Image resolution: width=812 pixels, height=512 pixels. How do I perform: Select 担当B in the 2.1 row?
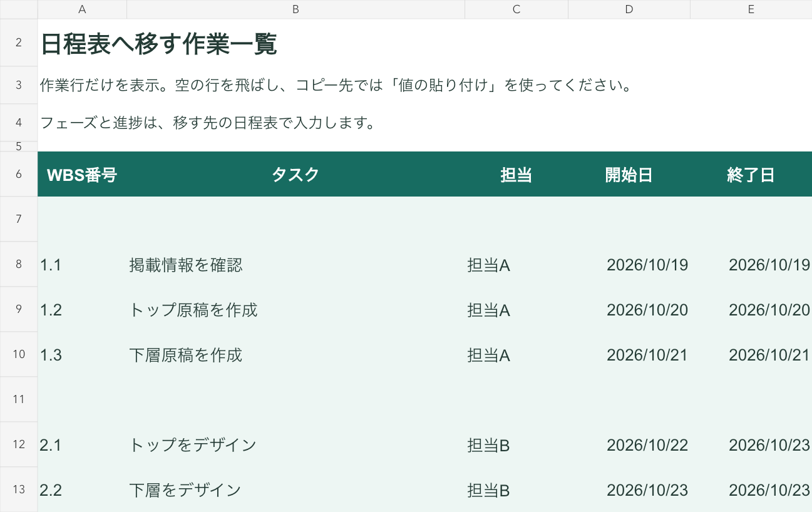point(516,445)
